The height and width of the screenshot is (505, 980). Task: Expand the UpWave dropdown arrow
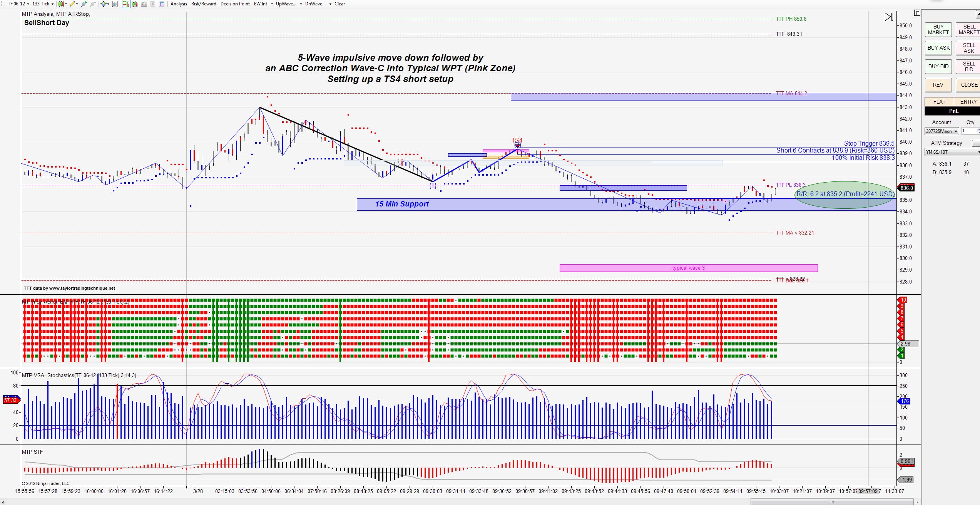point(301,4)
